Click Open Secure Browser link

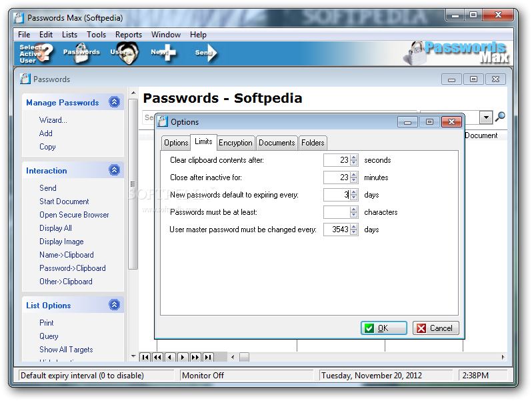point(74,215)
